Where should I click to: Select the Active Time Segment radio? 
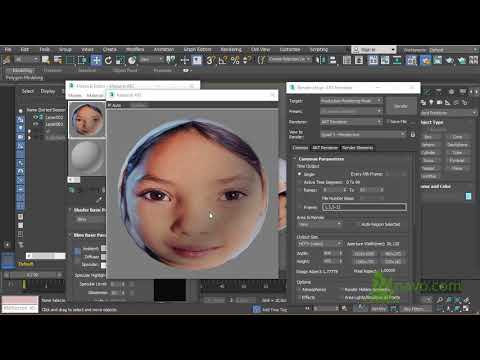point(299,182)
